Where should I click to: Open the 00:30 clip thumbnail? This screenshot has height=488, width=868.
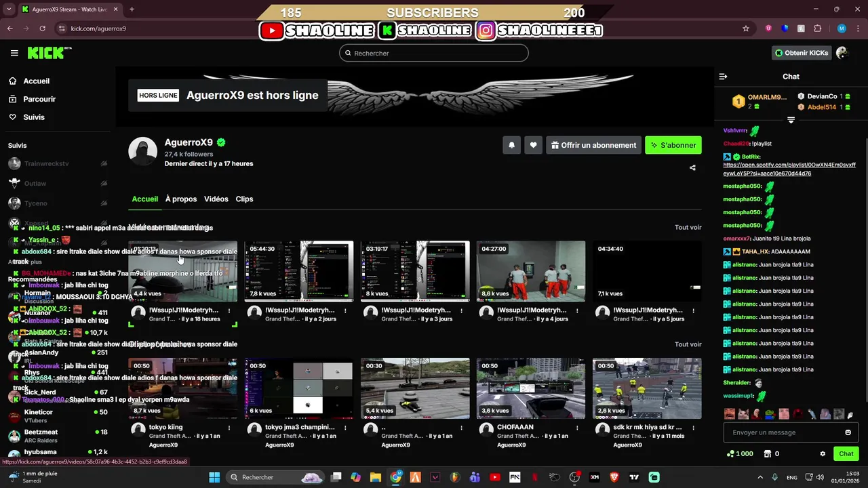(415, 388)
